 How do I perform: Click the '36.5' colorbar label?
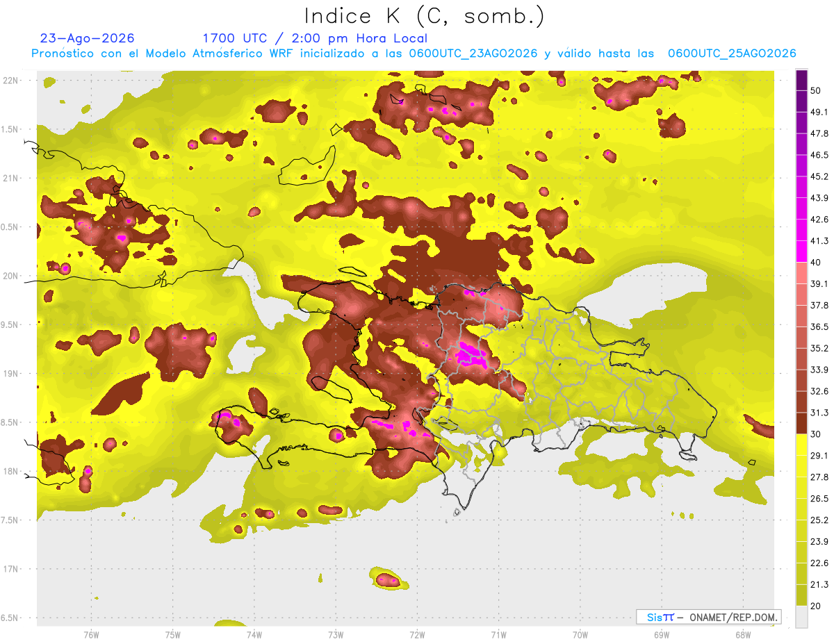point(819,327)
